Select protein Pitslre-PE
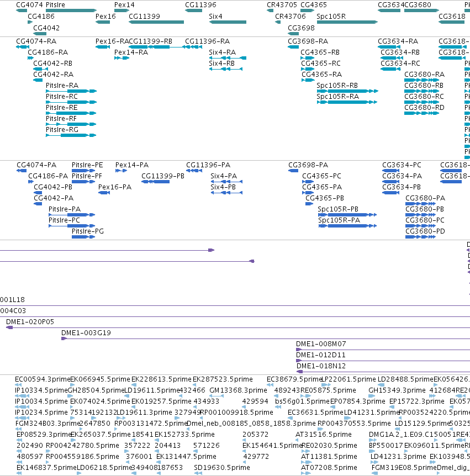The width and height of the screenshot is (470, 476). coord(83,171)
